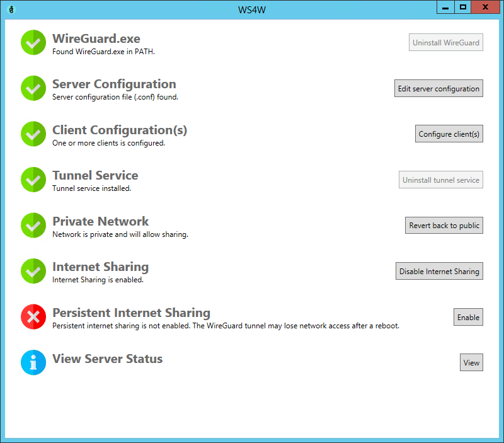Click the green checkmark beside Internet Sharing
Viewport: 504px width, 443px height.
[33, 271]
